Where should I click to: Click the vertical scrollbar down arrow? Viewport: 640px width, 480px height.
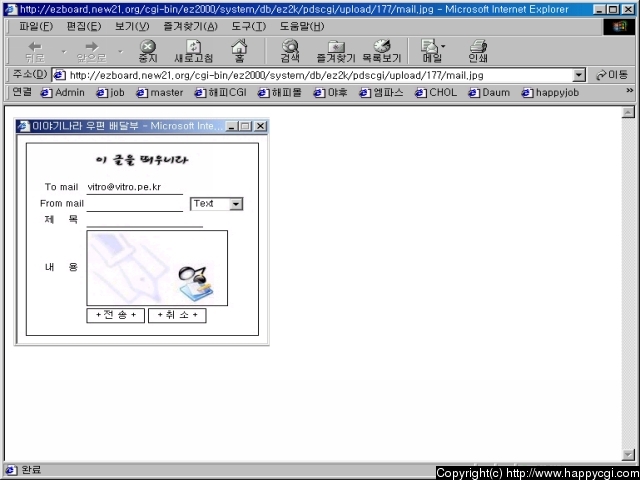click(628, 455)
